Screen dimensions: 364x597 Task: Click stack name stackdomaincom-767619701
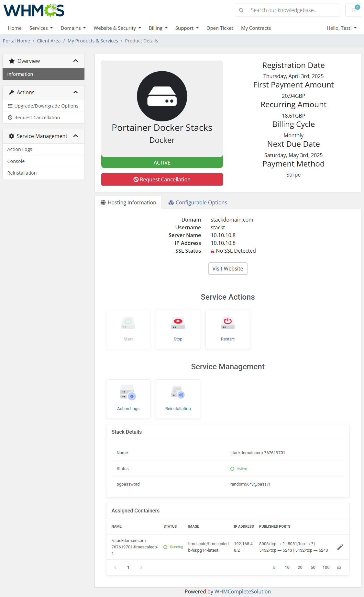point(258,453)
